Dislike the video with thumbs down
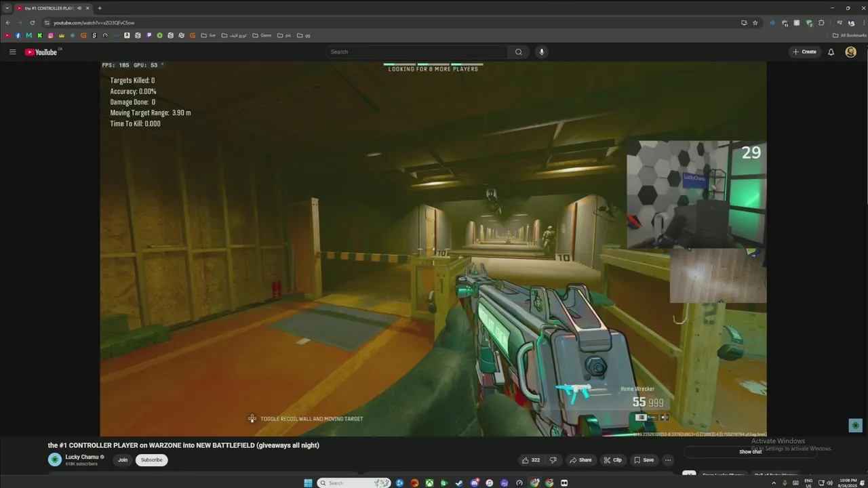This screenshot has height=488, width=868. click(x=553, y=460)
